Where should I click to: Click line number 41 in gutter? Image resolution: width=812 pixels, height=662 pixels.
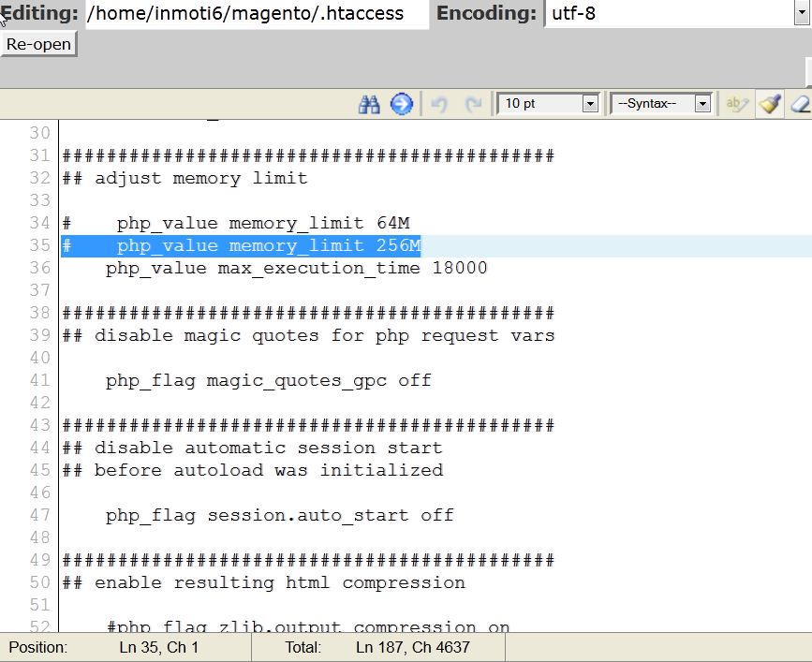40,380
